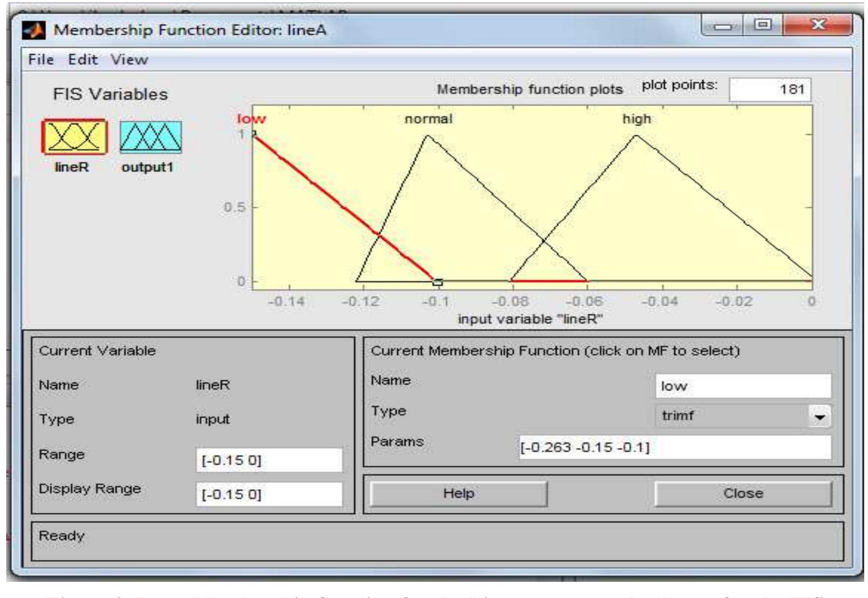Click the low MF handle at -0.1
This screenshot has width=868, height=598.
437,282
